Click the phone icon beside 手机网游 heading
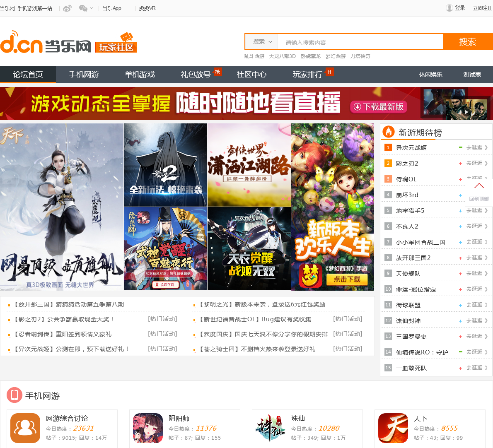Image resolution: width=493 pixels, height=448 pixels. pyautogui.click(x=14, y=395)
